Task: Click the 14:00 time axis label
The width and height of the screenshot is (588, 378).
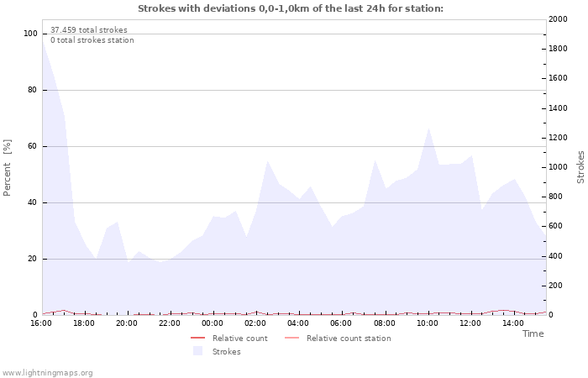Action: 513,323
